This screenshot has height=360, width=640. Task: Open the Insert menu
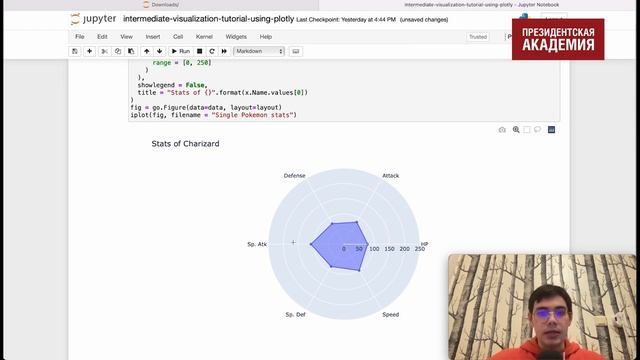click(x=153, y=37)
